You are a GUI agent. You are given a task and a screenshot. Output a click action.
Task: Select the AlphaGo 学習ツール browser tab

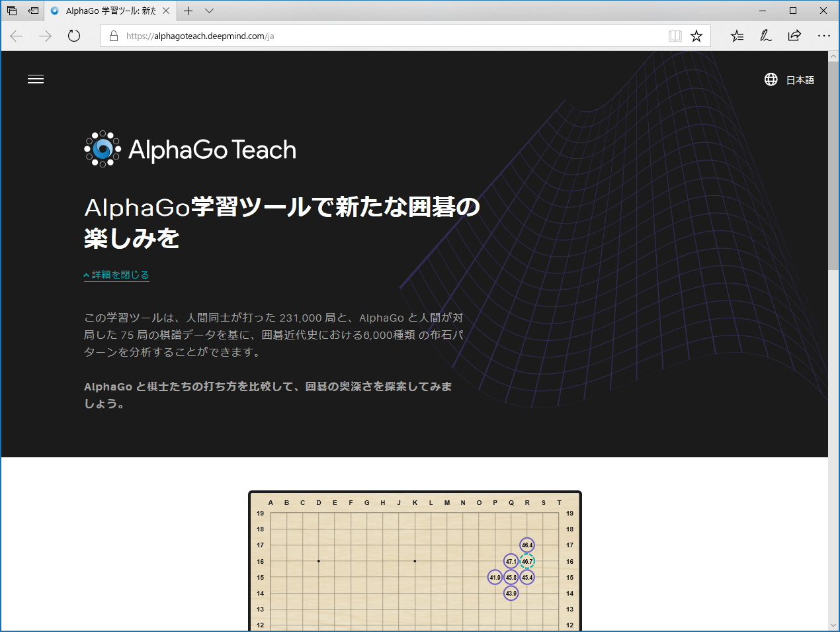pyautogui.click(x=109, y=11)
